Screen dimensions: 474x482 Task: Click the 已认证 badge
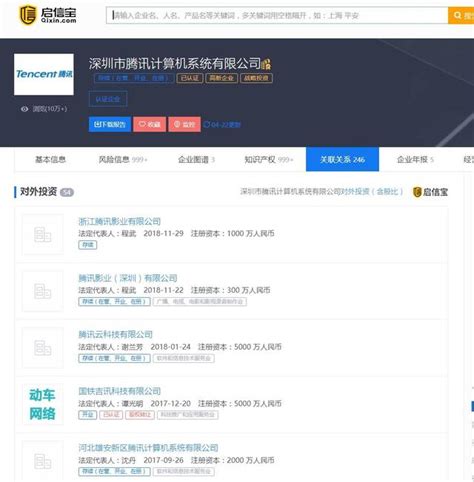coord(190,78)
